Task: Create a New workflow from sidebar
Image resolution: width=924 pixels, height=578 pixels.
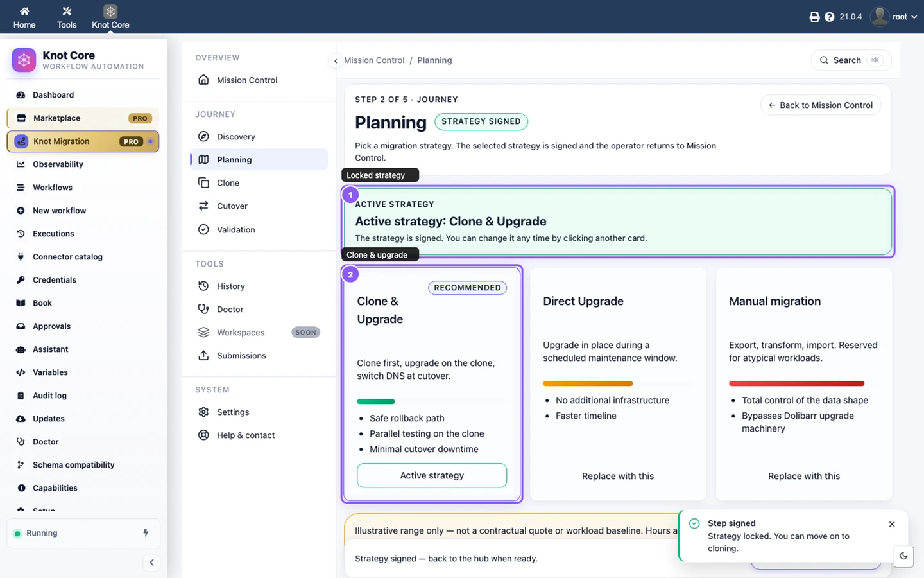Action: coord(83,211)
